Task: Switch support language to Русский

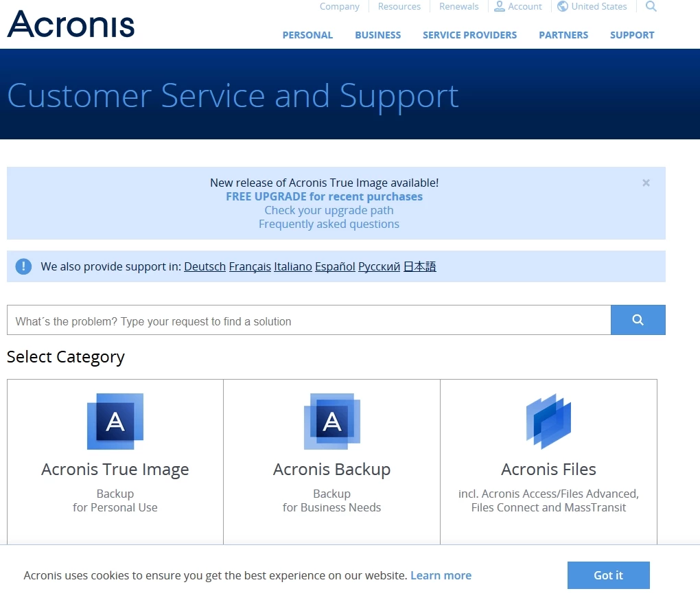Action: [379, 266]
